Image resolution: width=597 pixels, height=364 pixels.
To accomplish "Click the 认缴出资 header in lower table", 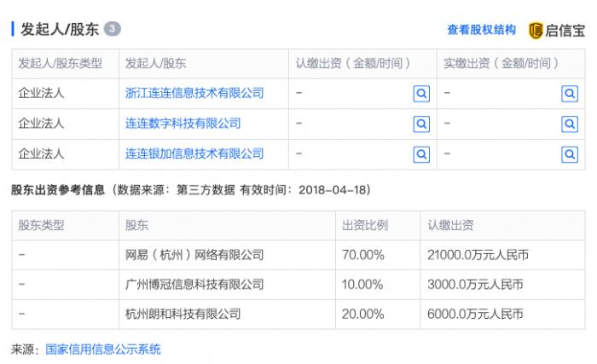I will pos(450,225).
